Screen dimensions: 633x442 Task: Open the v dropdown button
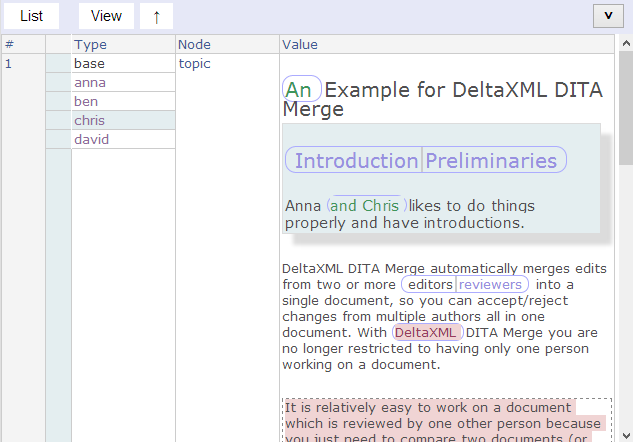click(x=608, y=16)
